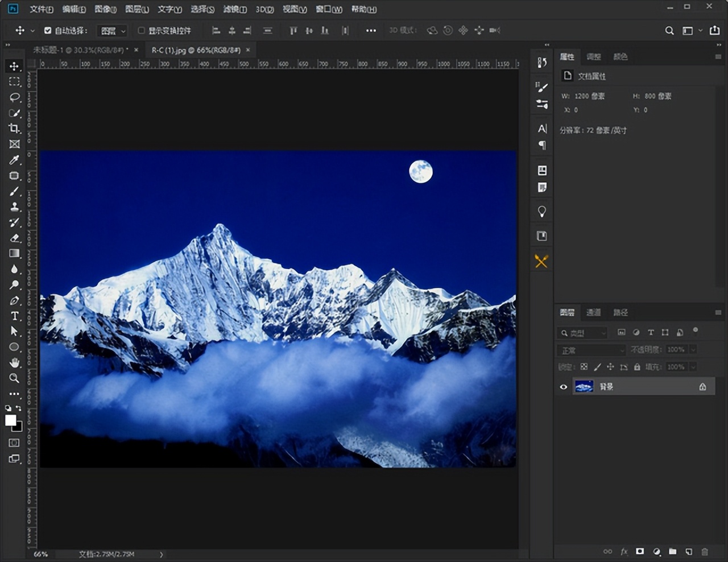Click the 文档属性 header
Image resolution: width=728 pixels, height=562 pixels.
pyautogui.click(x=591, y=76)
